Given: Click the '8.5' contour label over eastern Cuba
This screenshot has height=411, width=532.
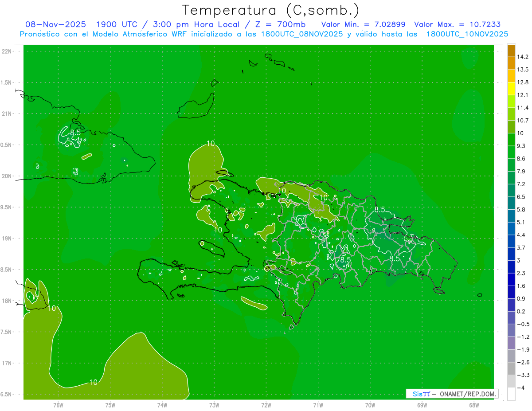Looking at the screenshot, I should [x=75, y=132].
